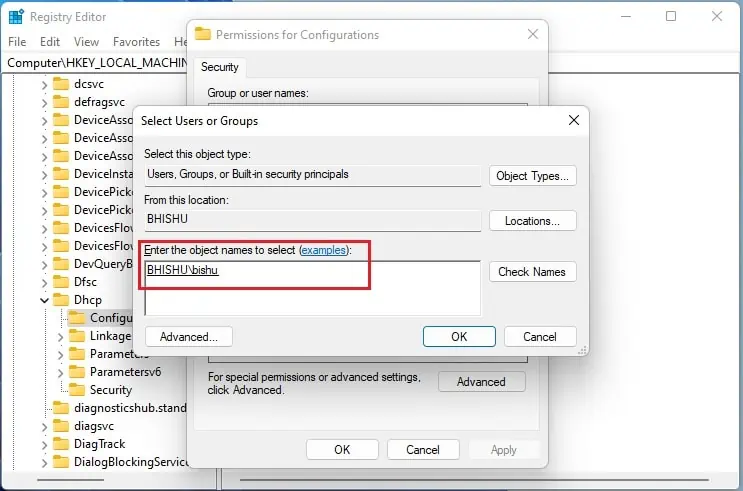Close the Select Users or Groups dialog

[574, 120]
